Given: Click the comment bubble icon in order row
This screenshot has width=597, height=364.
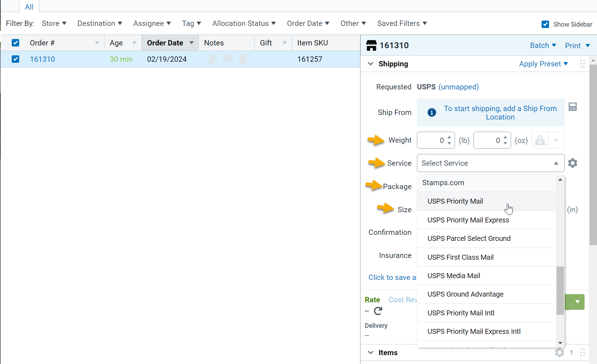Looking at the screenshot, I should point(228,59).
